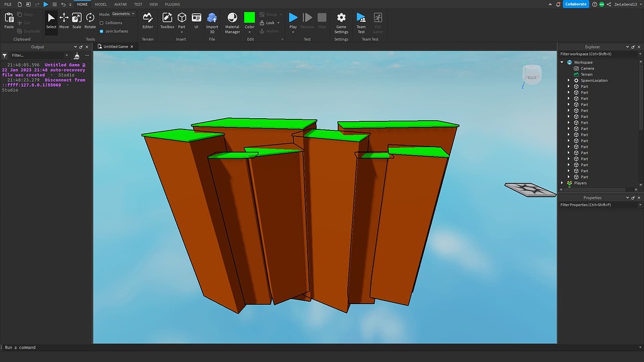
Task: Uncheck the Join Surfaces checkbox
Action: click(101, 31)
